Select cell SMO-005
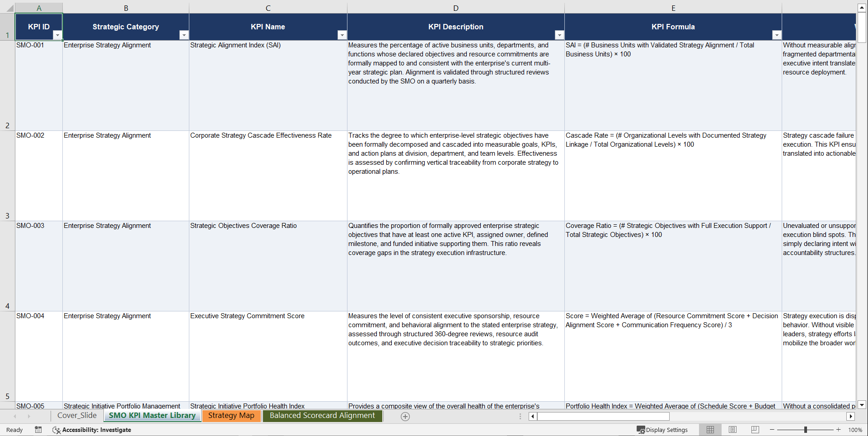The height and width of the screenshot is (436, 868). pos(39,406)
